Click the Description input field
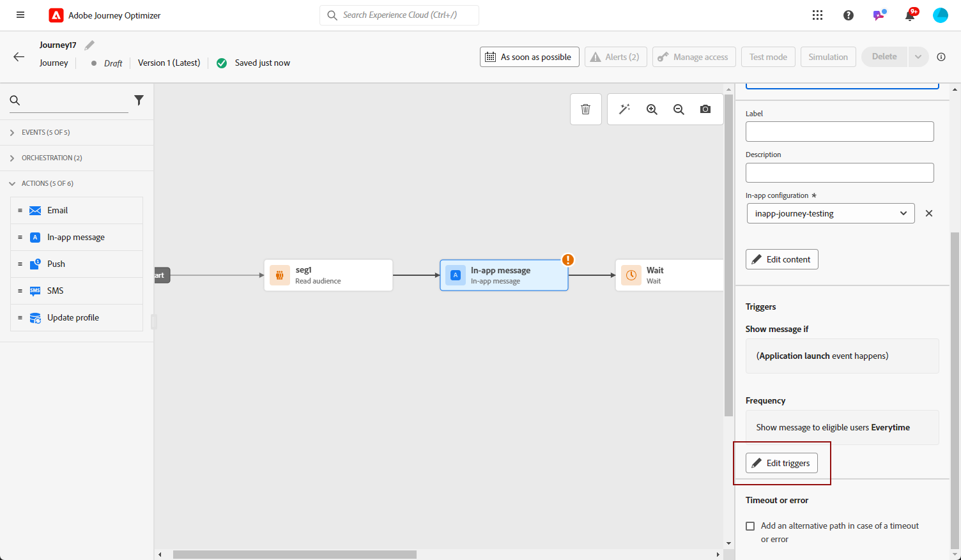The image size is (961, 560). point(840,172)
